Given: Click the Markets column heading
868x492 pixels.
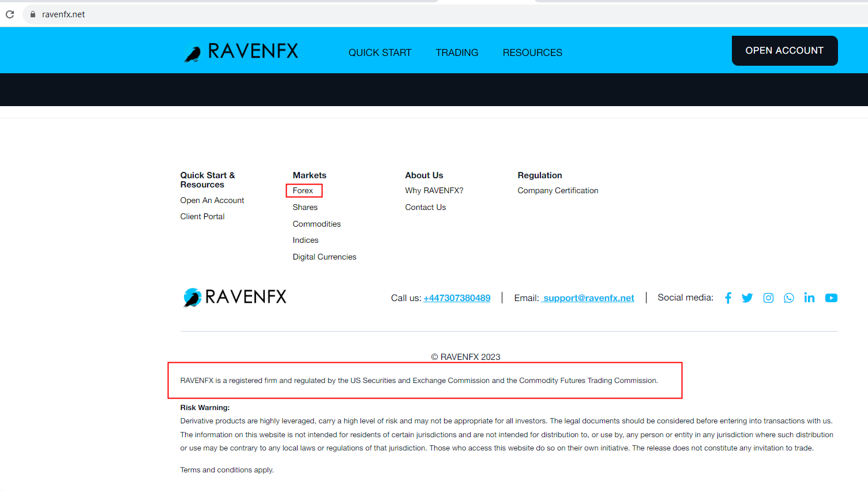Looking at the screenshot, I should pyautogui.click(x=310, y=175).
